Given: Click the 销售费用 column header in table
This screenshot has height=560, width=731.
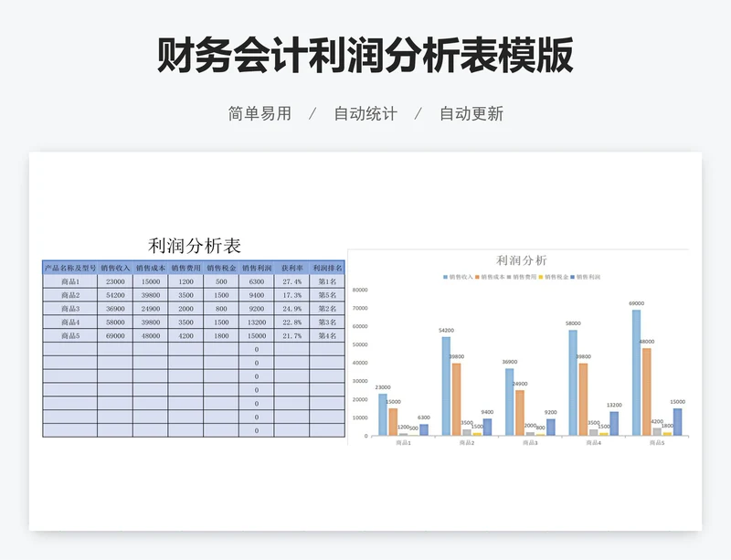Looking at the screenshot, I should [x=186, y=268].
